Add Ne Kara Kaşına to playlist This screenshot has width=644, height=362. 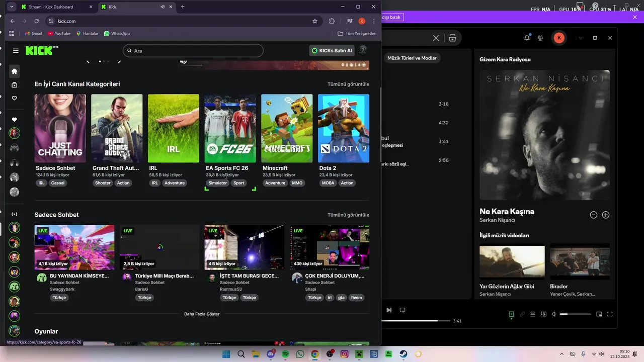pos(606,215)
